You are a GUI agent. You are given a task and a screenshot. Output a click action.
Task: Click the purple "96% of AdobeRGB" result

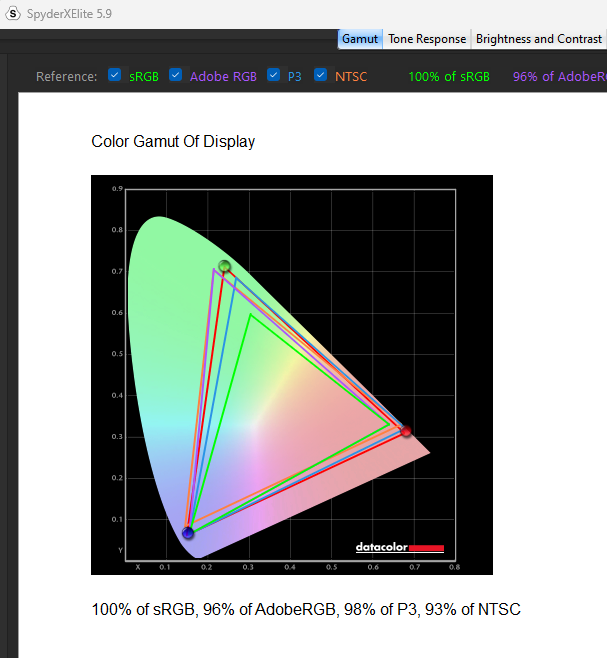coord(559,77)
